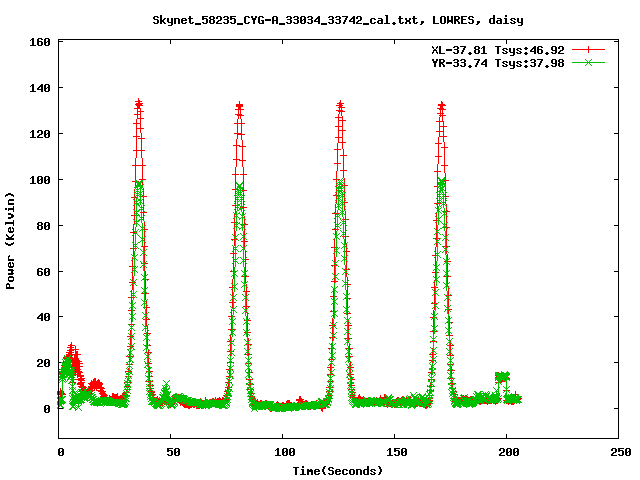Screen dimensions: 640x480
Task: Click the Time(Seconds) x-axis label
Action: [338, 471]
